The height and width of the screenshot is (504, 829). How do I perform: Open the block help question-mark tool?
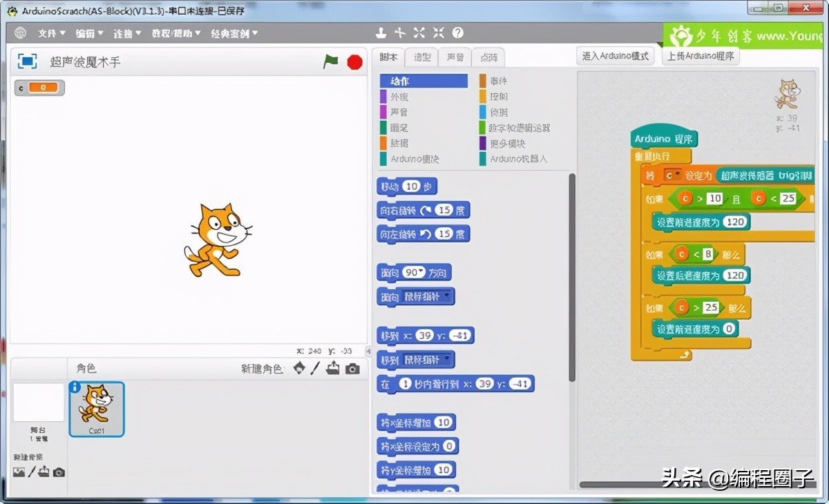[457, 33]
